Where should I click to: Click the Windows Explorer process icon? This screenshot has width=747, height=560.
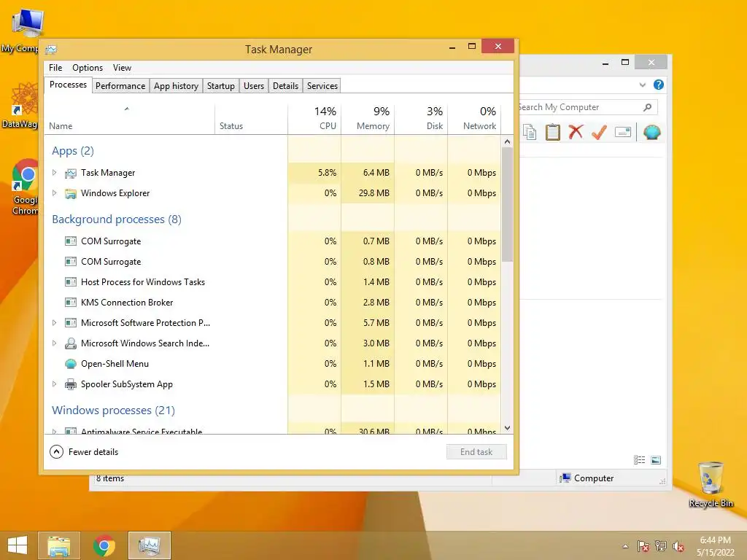tap(71, 193)
